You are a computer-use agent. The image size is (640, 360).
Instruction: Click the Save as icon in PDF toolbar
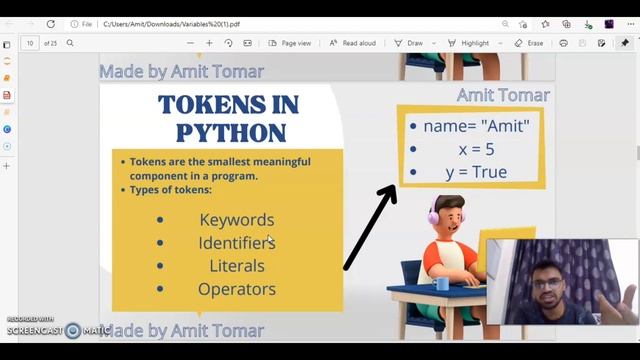tap(602, 43)
